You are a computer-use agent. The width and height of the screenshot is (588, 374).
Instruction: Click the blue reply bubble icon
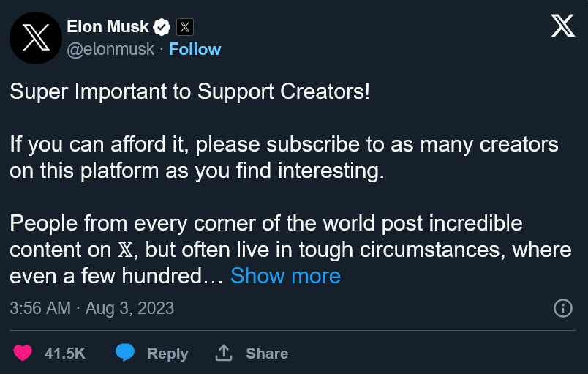126,354
